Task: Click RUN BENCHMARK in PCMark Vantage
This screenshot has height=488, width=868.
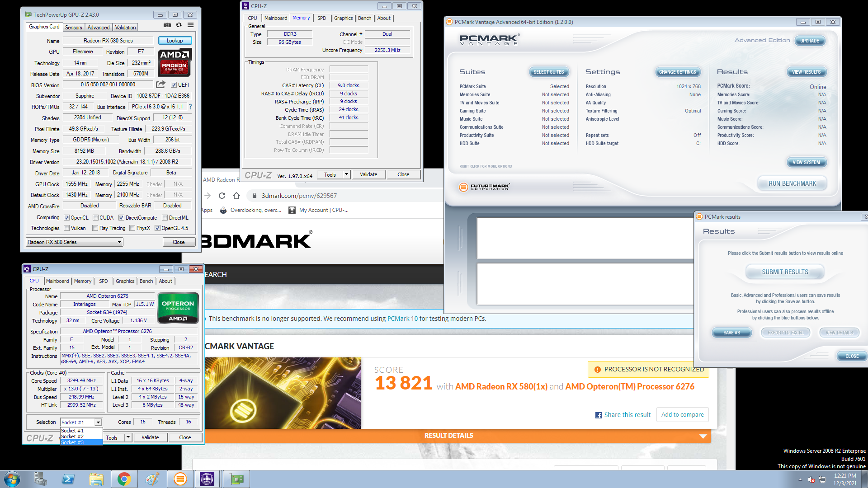Action: click(792, 183)
